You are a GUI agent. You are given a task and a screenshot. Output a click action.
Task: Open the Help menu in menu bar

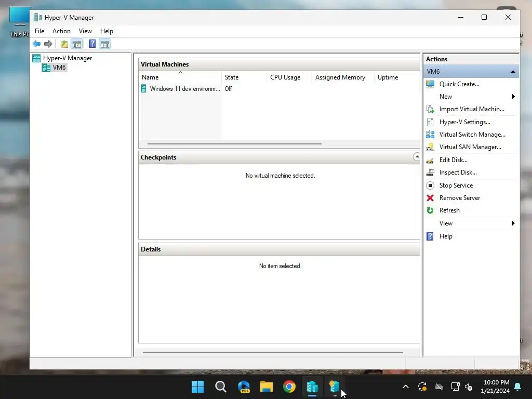pos(107,31)
